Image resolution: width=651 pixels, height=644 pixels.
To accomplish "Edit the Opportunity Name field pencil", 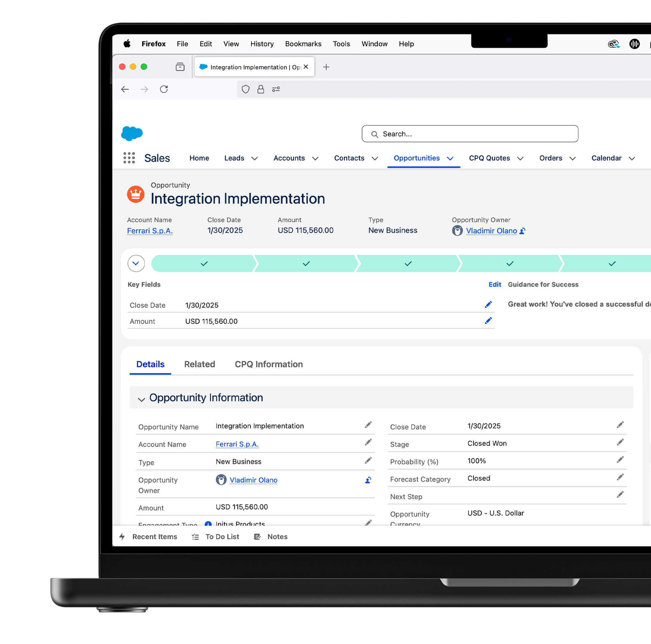I will click(x=368, y=425).
